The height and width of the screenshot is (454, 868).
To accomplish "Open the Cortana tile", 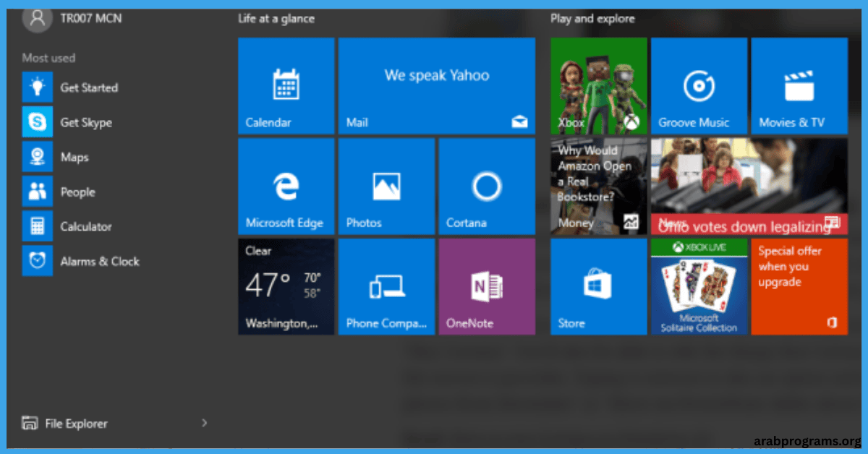I will [x=487, y=187].
